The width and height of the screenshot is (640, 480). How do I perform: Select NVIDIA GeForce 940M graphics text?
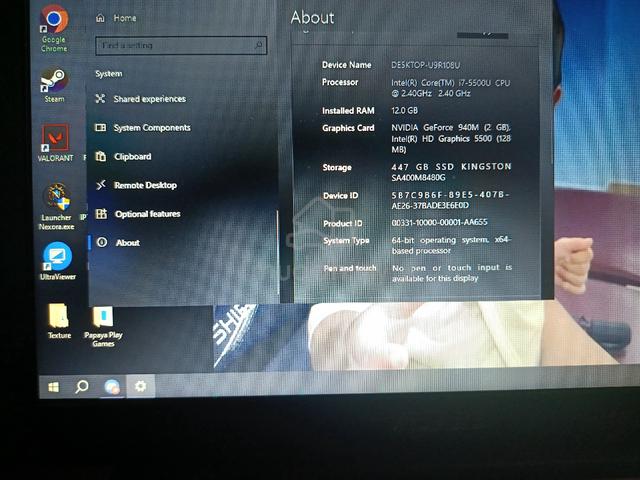click(451, 138)
